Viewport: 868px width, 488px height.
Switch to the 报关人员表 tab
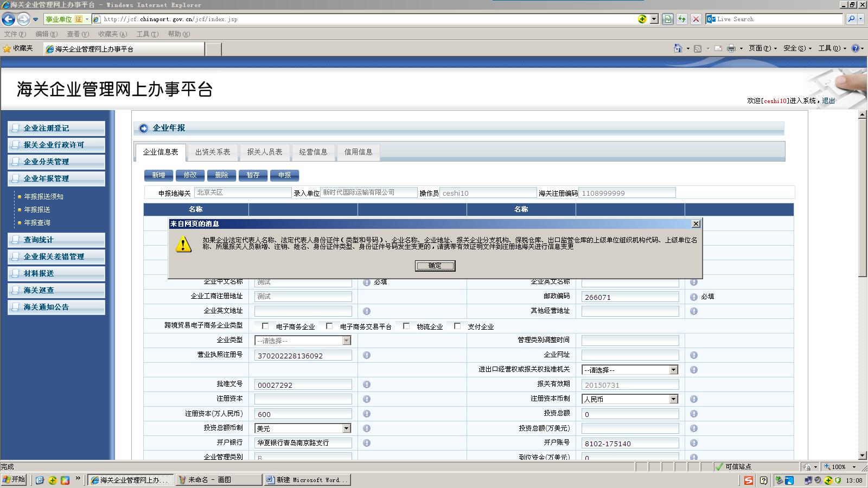point(265,152)
